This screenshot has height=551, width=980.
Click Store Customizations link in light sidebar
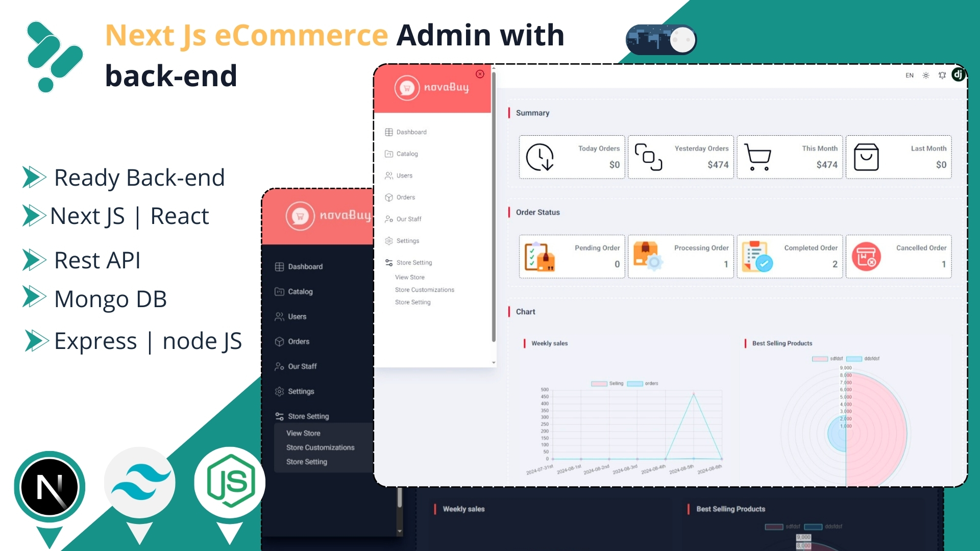click(424, 290)
